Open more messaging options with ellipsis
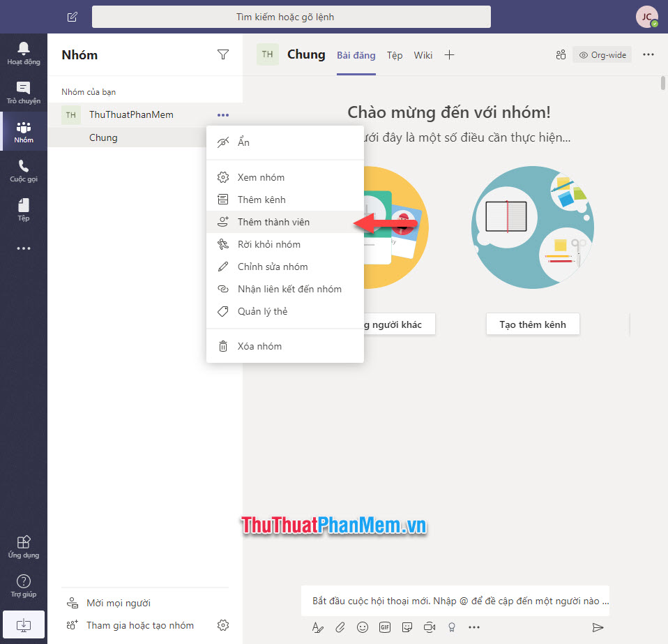The height and width of the screenshot is (644, 668). pyautogui.click(x=475, y=627)
